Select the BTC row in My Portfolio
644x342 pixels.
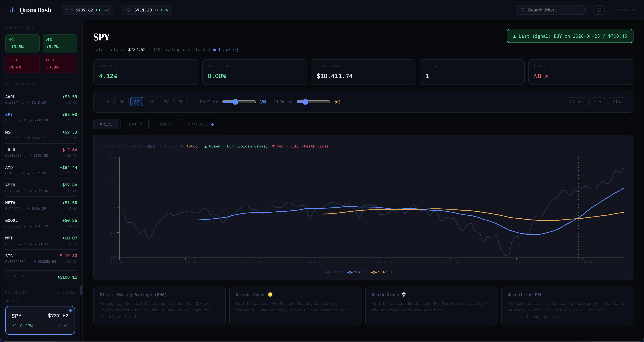(x=41, y=258)
